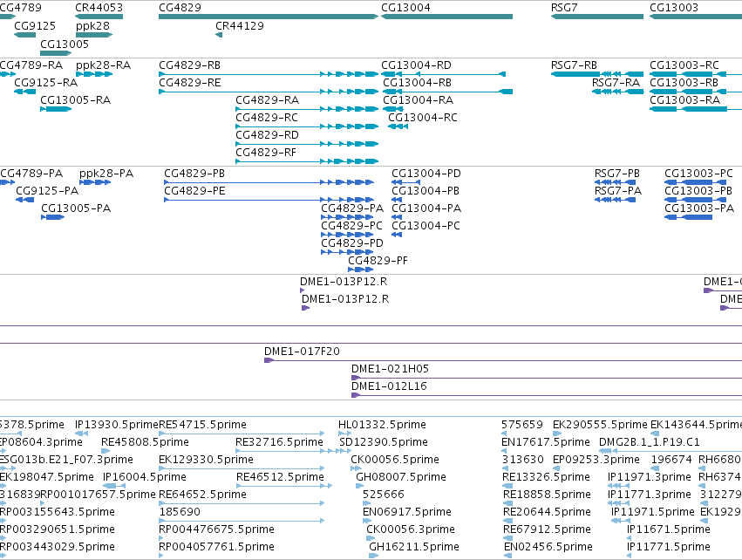Select transcript ppk28-RA

click(x=93, y=74)
